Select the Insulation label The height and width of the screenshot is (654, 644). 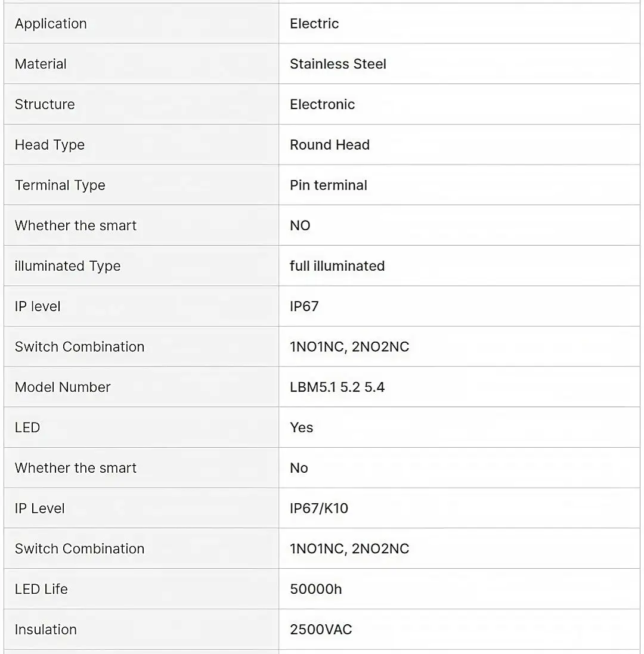pos(45,630)
